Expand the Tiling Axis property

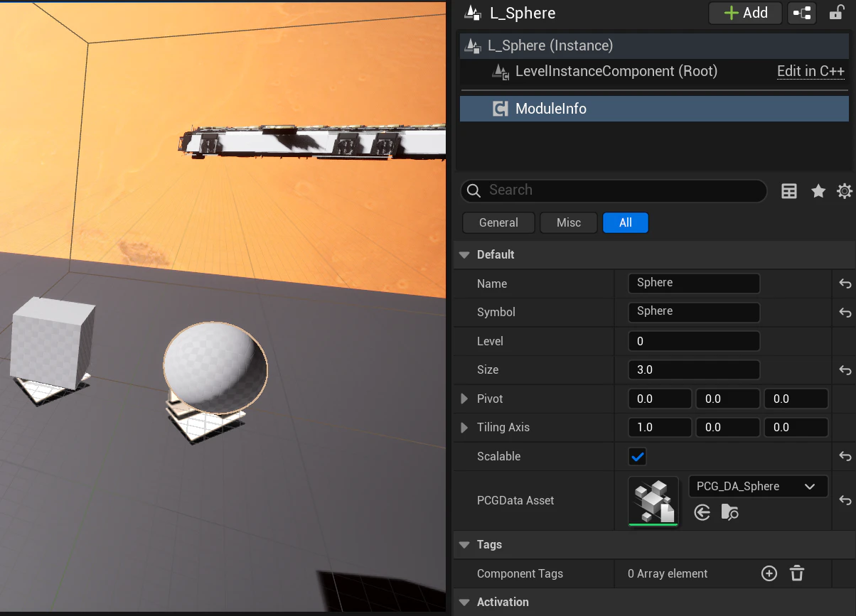(x=464, y=427)
